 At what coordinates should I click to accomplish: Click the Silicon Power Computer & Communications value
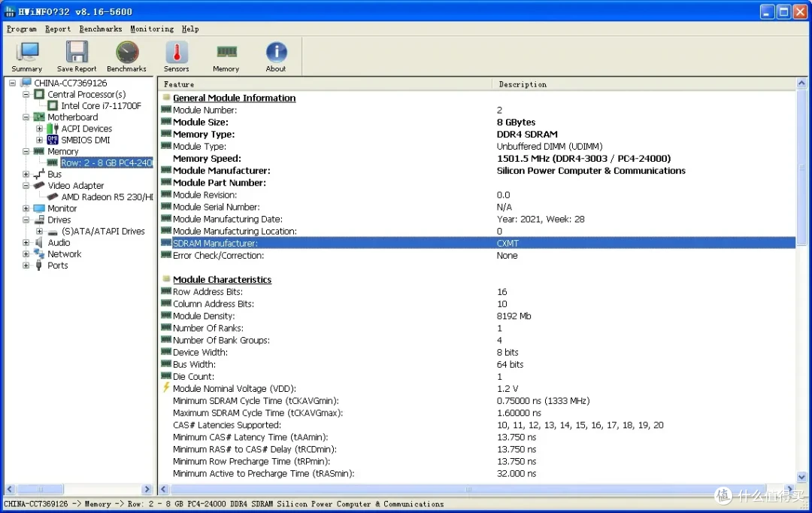[591, 171]
